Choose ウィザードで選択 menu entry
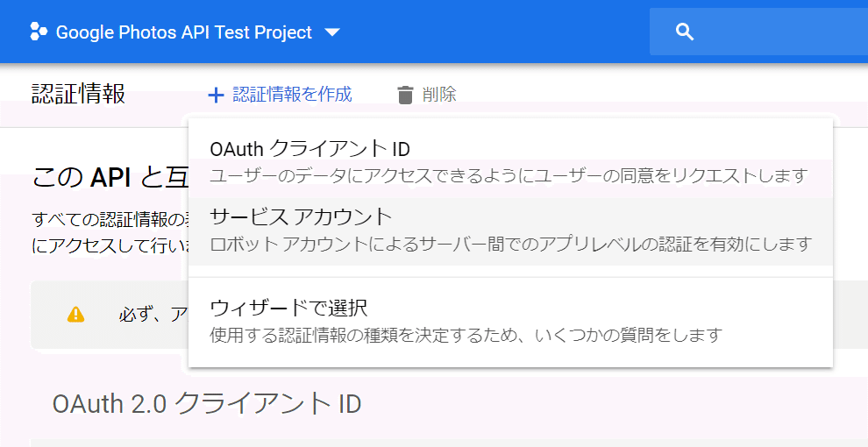The width and height of the screenshot is (868, 447). [510, 322]
